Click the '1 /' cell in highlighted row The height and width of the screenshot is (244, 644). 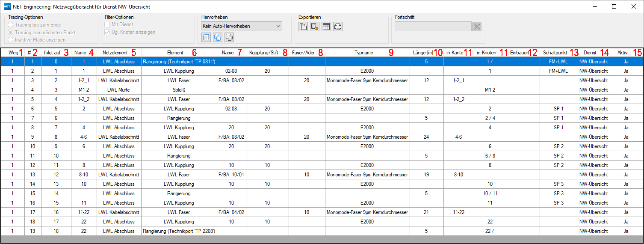[x=490, y=62]
